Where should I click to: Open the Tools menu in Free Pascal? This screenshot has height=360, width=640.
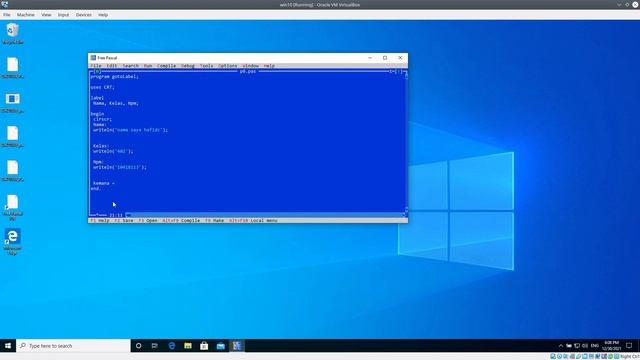(x=207, y=66)
